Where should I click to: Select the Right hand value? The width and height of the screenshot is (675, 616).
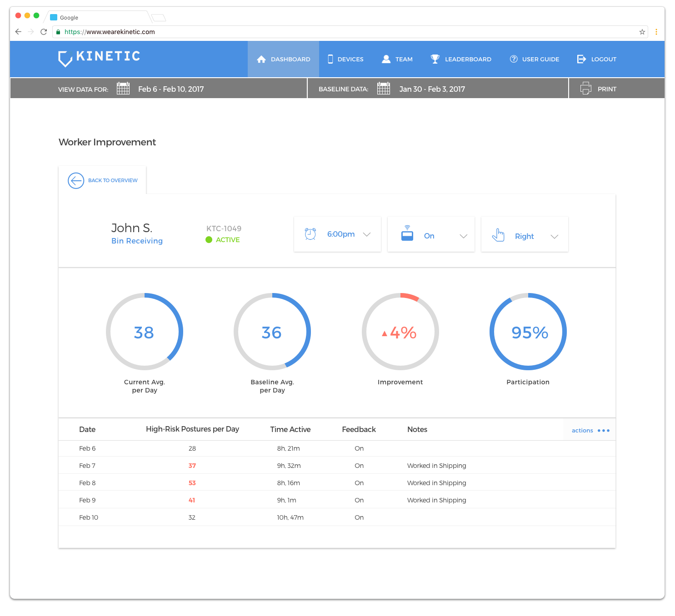point(525,236)
